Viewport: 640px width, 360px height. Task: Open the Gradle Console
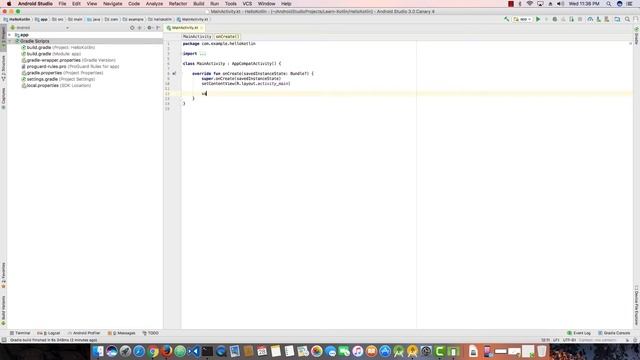click(x=614, y=333)
